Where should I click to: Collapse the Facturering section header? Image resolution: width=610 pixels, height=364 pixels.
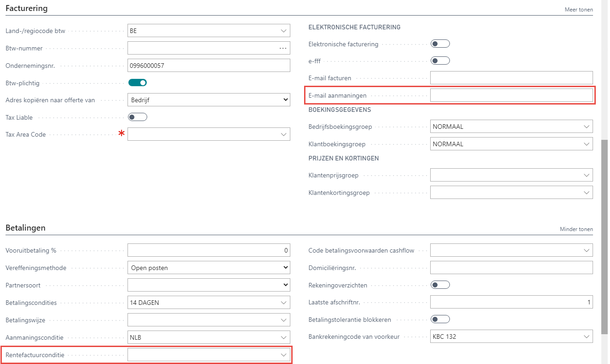point(27,8)
